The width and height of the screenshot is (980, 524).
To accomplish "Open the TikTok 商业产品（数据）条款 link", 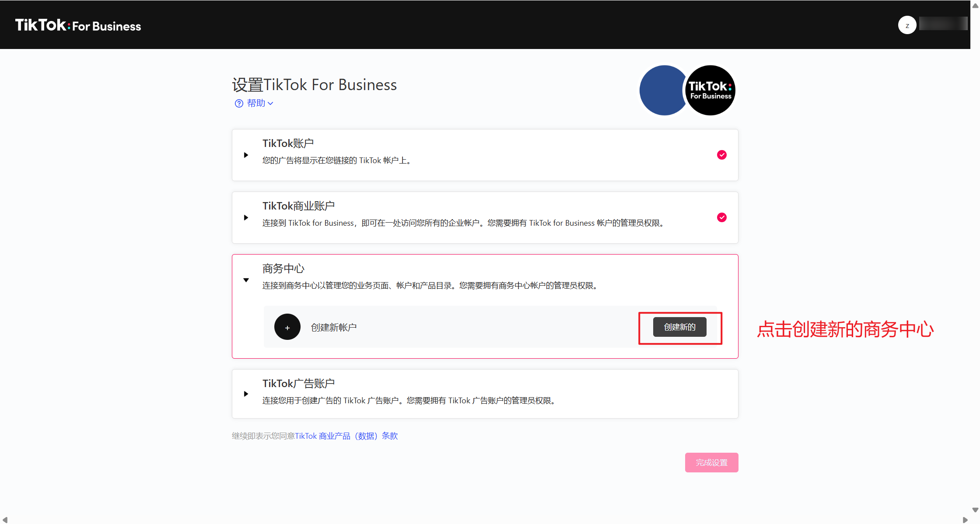I will 346,436.
